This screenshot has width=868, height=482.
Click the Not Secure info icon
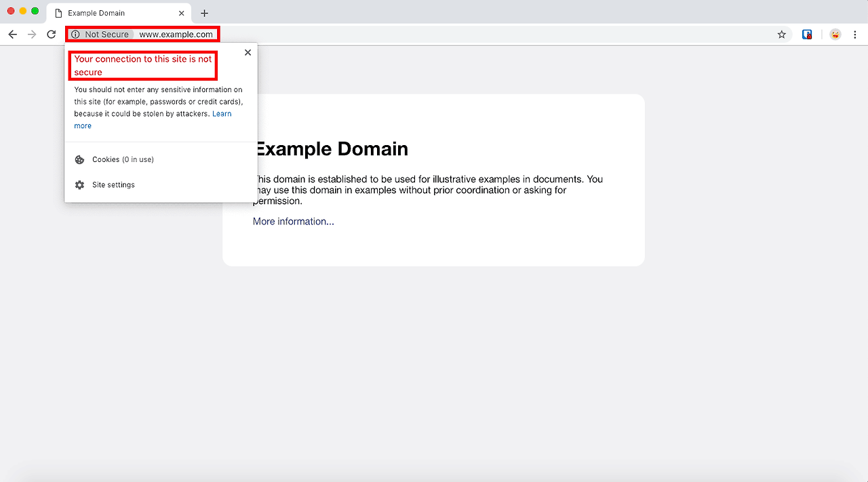pyautogui.click(x=75, y=35)
